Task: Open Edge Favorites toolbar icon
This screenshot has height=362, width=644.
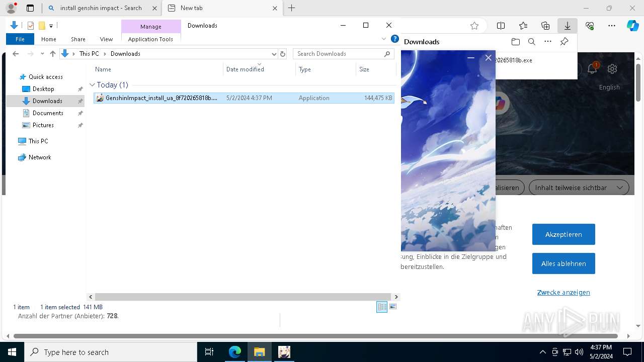Action: click(x=523, y=26)
